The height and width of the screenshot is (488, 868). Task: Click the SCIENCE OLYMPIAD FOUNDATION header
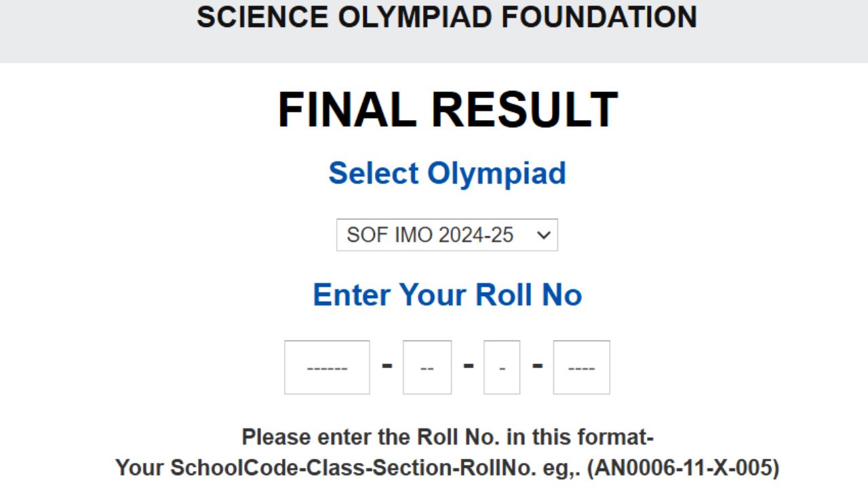[x=446, y=18]
